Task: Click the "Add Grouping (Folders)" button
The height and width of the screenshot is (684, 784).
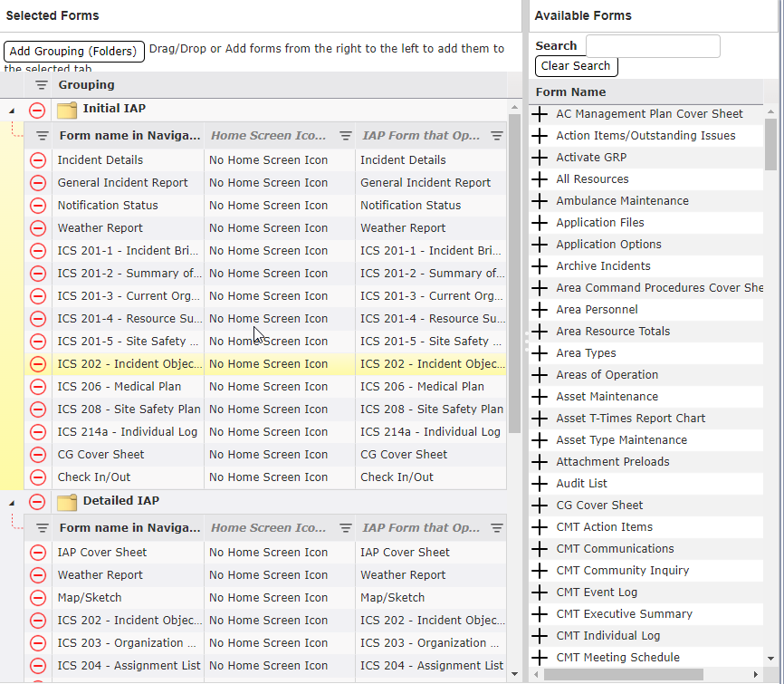Action: tap(74, 51)
